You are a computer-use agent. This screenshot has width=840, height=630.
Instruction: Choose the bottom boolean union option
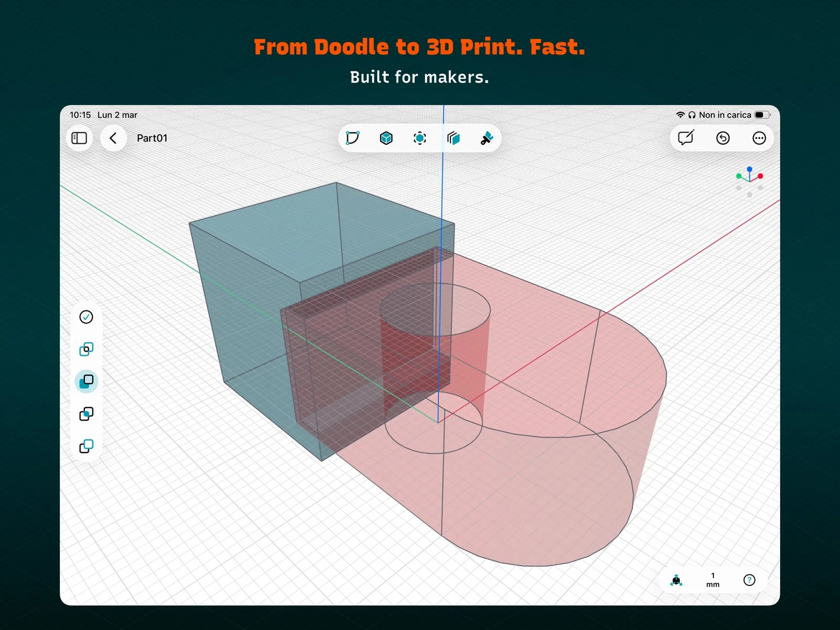(x=86, y=446)
